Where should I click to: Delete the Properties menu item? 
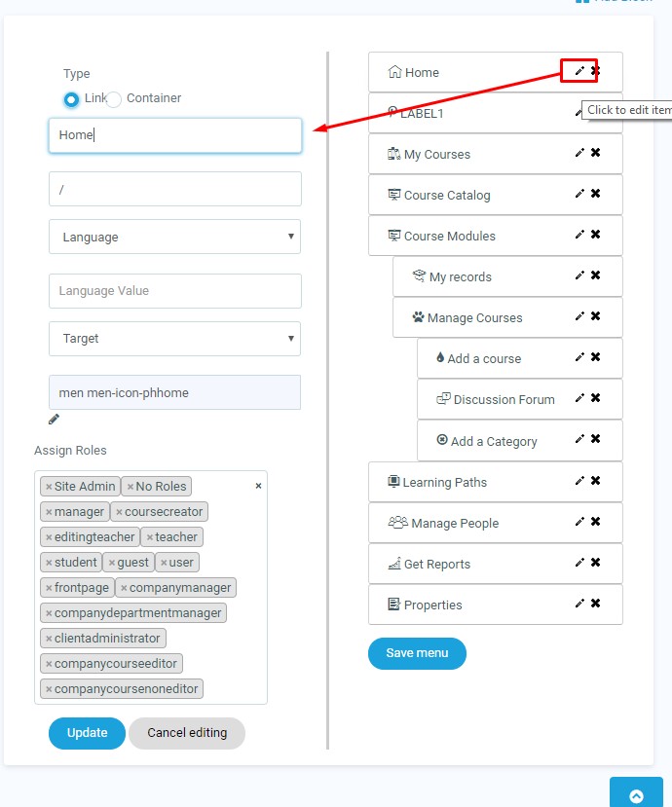(x=595, y=604)
